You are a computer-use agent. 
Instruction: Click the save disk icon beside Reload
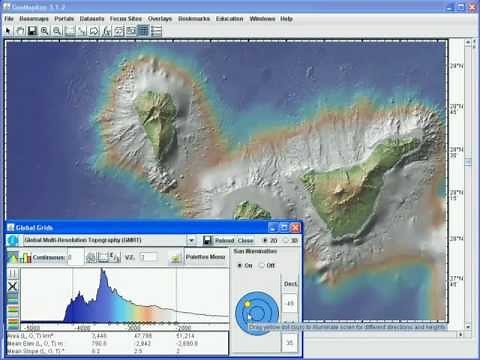(207, 240)
